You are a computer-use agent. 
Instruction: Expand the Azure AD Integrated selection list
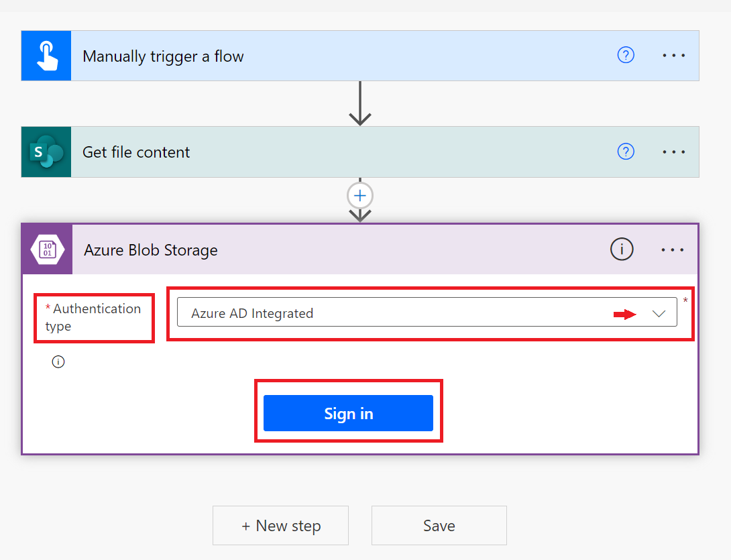(660, 312)
